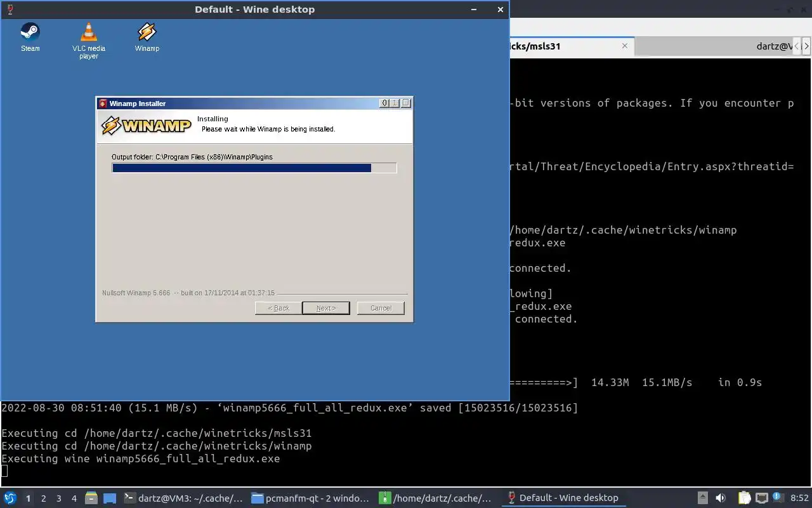Click the Cancel button in Winamp Installer
This screenshot has width=812, height=508.
[x=381, y=308]
